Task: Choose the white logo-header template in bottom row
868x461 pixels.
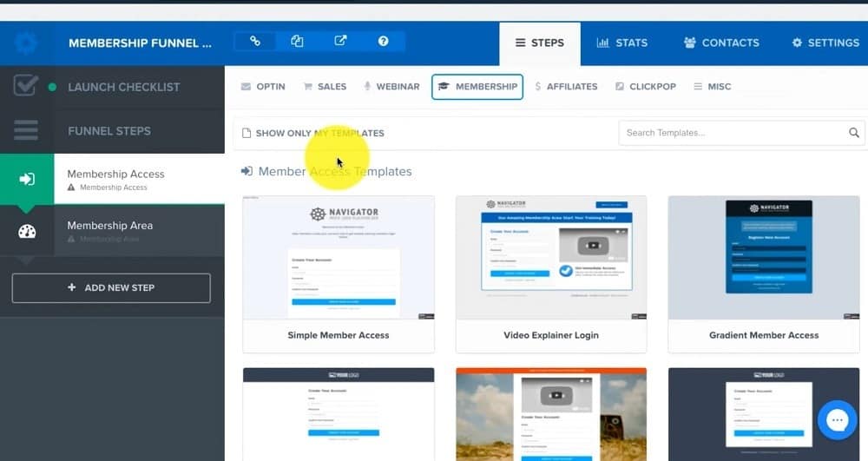Action: tap(339, 414)
